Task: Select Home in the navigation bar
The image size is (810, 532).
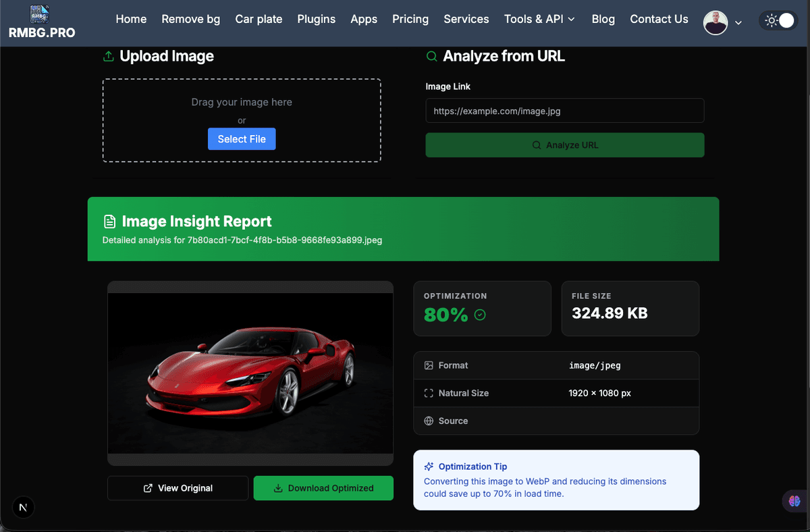Action: (131, 19)
